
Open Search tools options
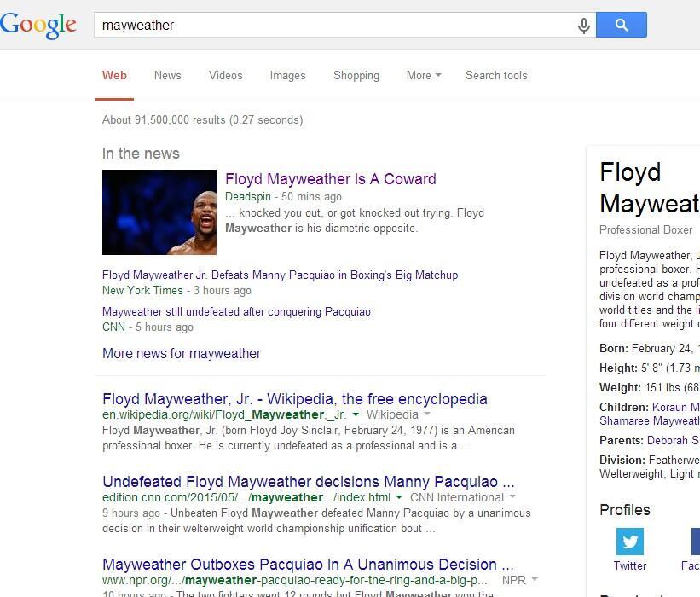pyautogui.click(x=496, y=75)
